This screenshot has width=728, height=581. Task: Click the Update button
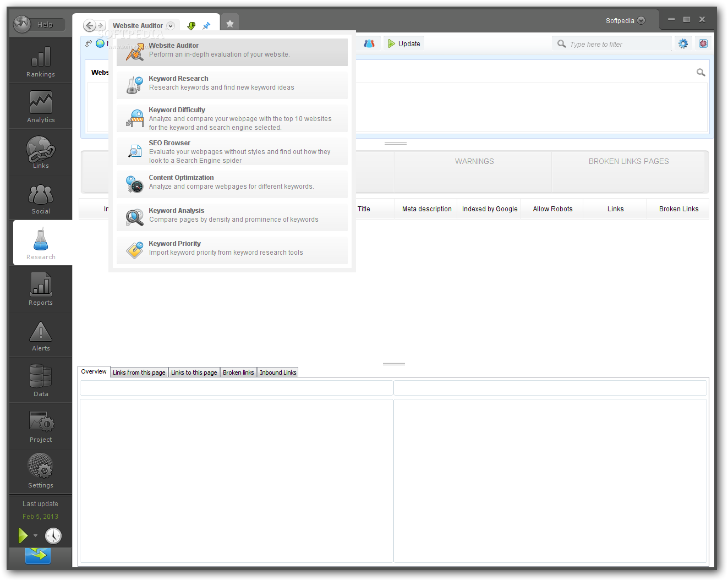[404, 43]
